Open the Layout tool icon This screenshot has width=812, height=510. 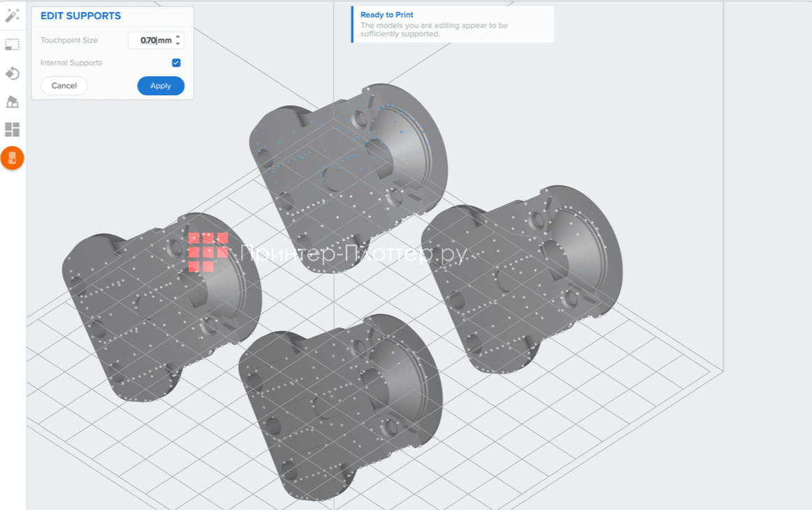click(12, 129)
